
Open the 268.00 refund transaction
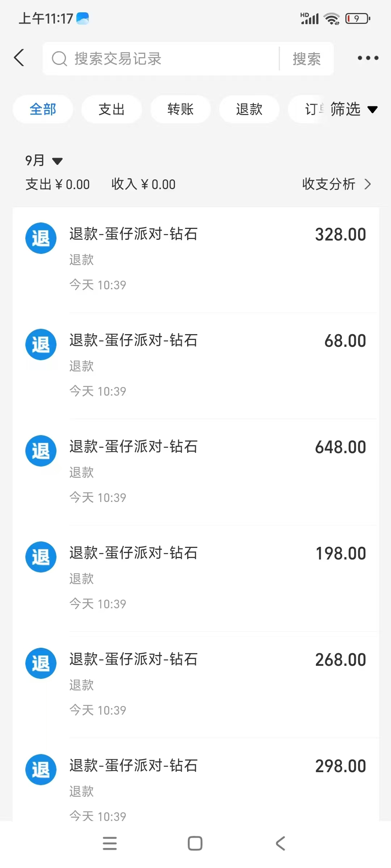point(196,685)
